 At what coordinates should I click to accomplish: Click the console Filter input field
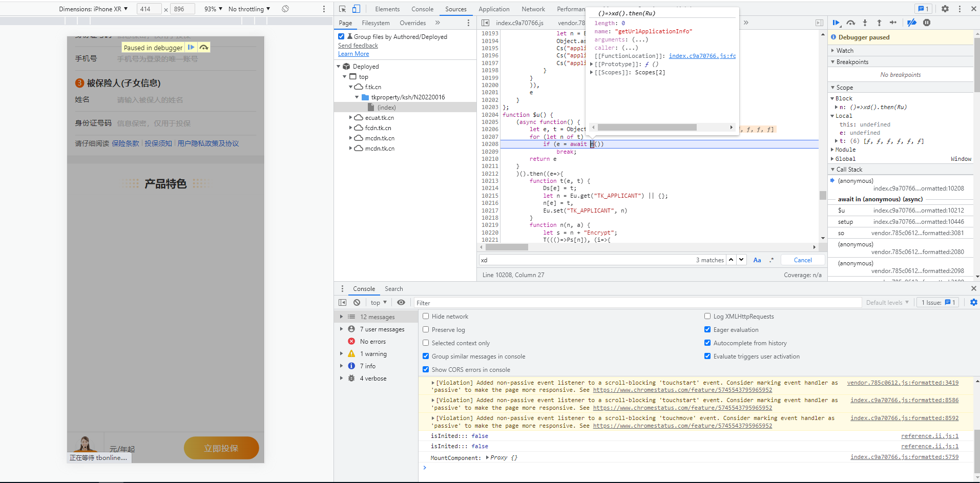(x=638, y=303)
